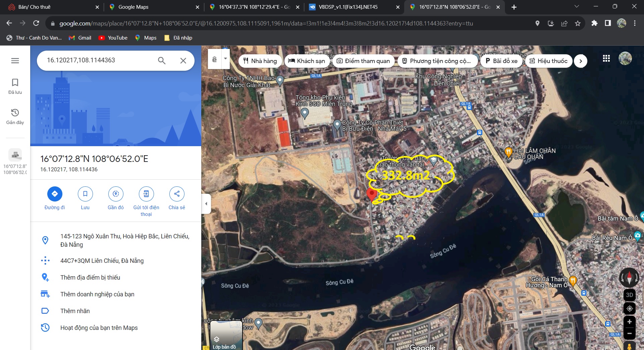Open a new browser tab

[x=514, y=7]
